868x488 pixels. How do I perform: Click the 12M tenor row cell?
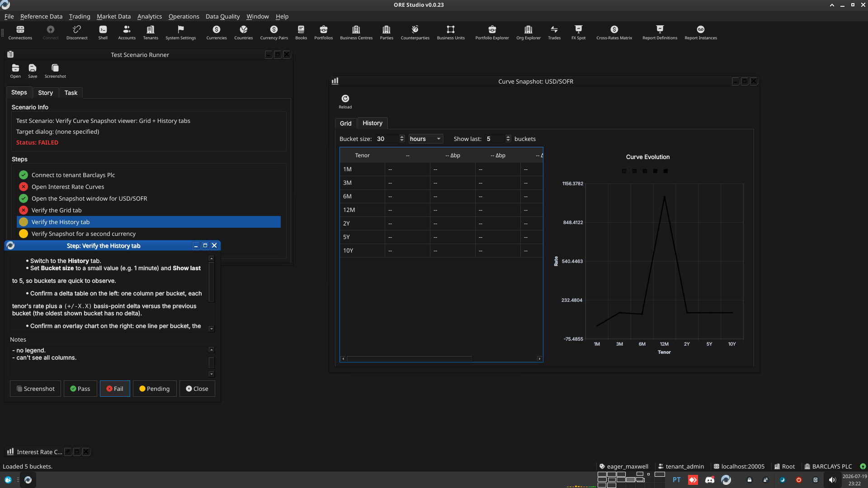pyautogui.click(x=362, y=210)
